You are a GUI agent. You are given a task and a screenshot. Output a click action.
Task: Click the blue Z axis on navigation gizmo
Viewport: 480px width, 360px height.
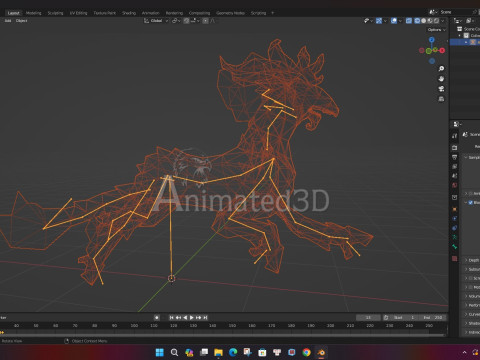click(x=432, y=40)
